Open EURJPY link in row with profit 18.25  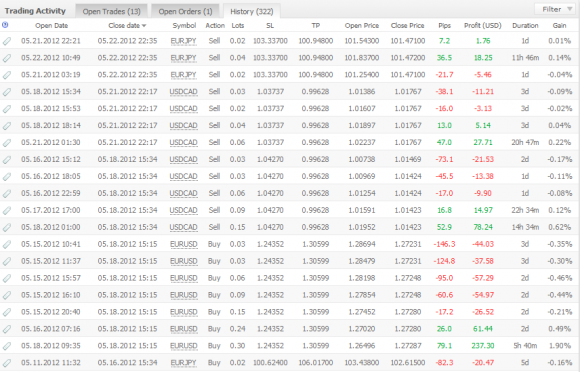(183, 58)
